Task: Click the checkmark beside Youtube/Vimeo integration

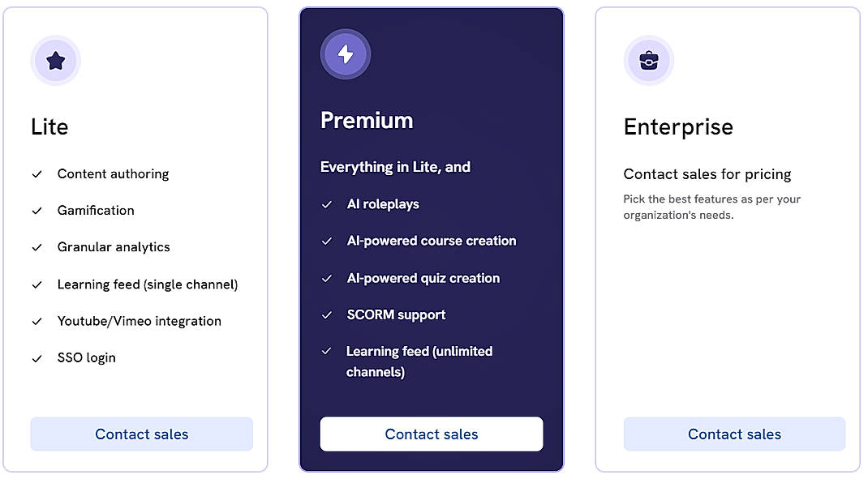Action: pyautogui.click(x=37, y=321)
